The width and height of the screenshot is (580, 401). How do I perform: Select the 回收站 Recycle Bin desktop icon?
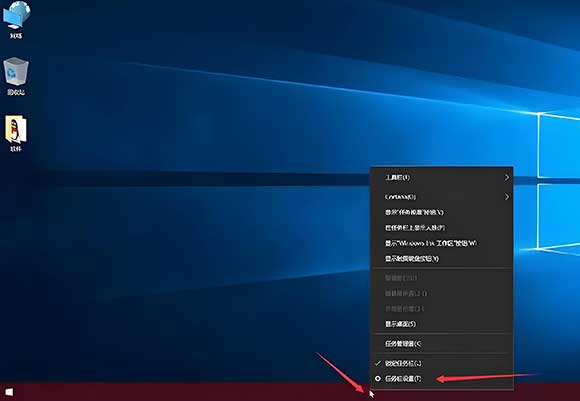point(16,76)
